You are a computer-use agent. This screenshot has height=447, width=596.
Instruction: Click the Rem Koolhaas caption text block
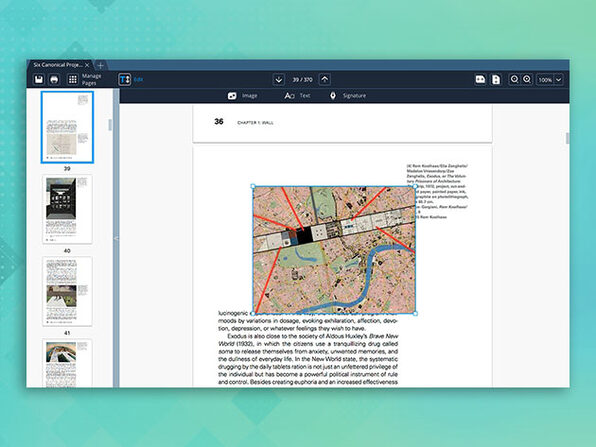point(437,192)
